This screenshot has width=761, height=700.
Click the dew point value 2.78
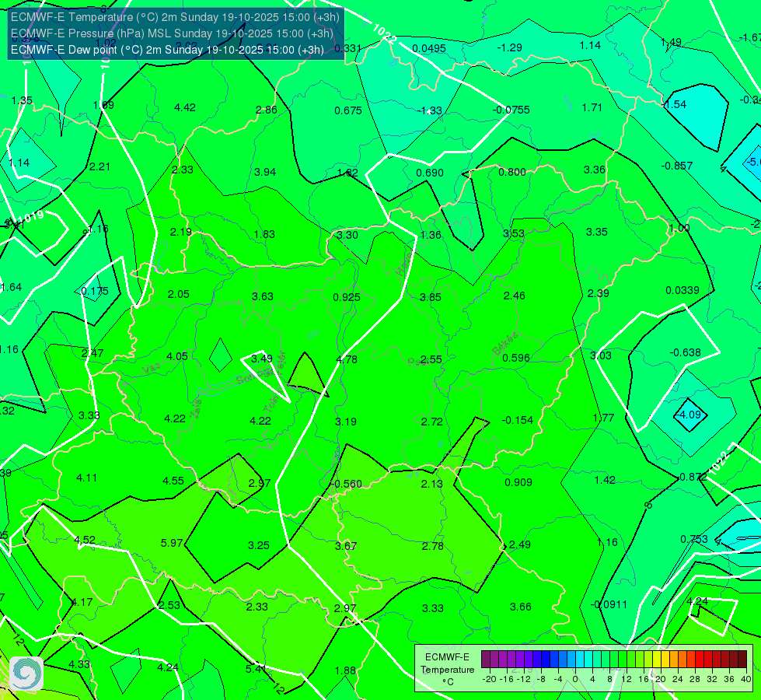click(x=433, y=547)
